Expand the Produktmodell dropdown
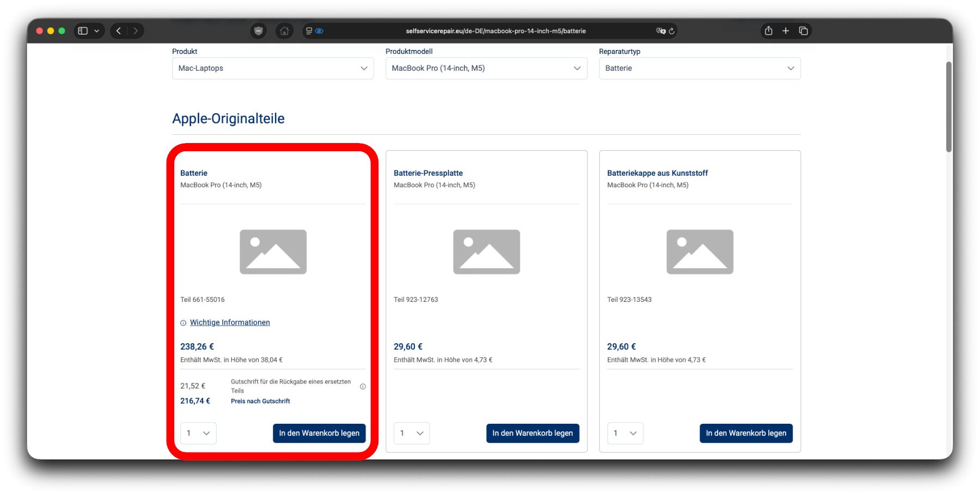 [x=486, y=69]
